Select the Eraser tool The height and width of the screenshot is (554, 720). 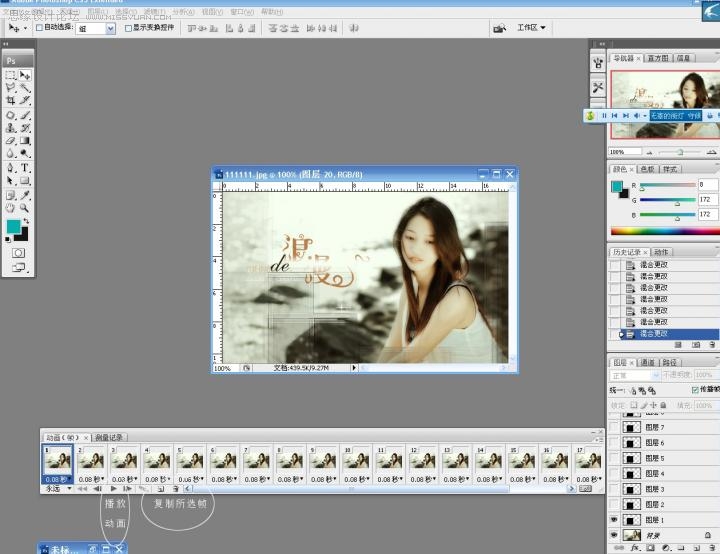tap(11, 141)
